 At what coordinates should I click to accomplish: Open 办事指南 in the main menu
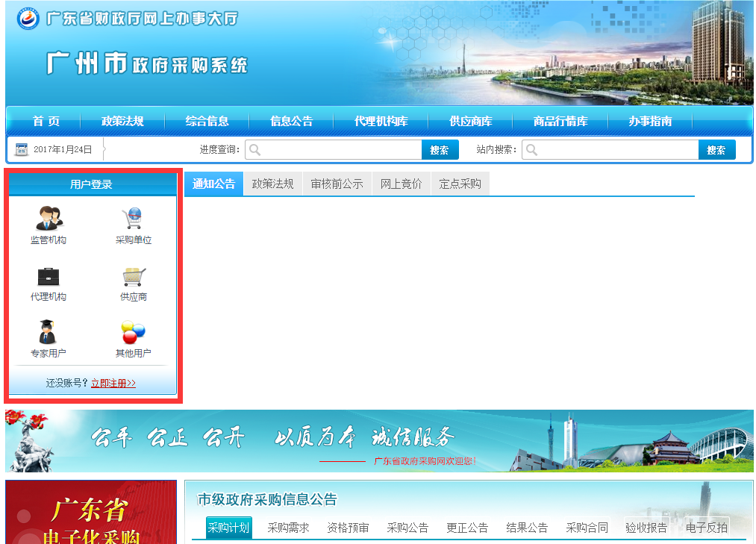point(649,122)
